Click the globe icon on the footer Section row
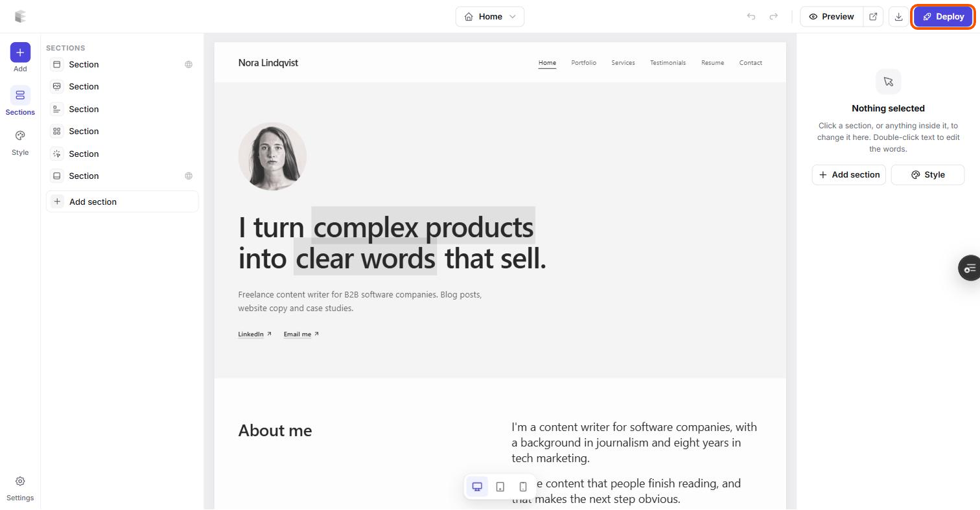The height and width of the screenshot is (510, 980). click(189, 176)
